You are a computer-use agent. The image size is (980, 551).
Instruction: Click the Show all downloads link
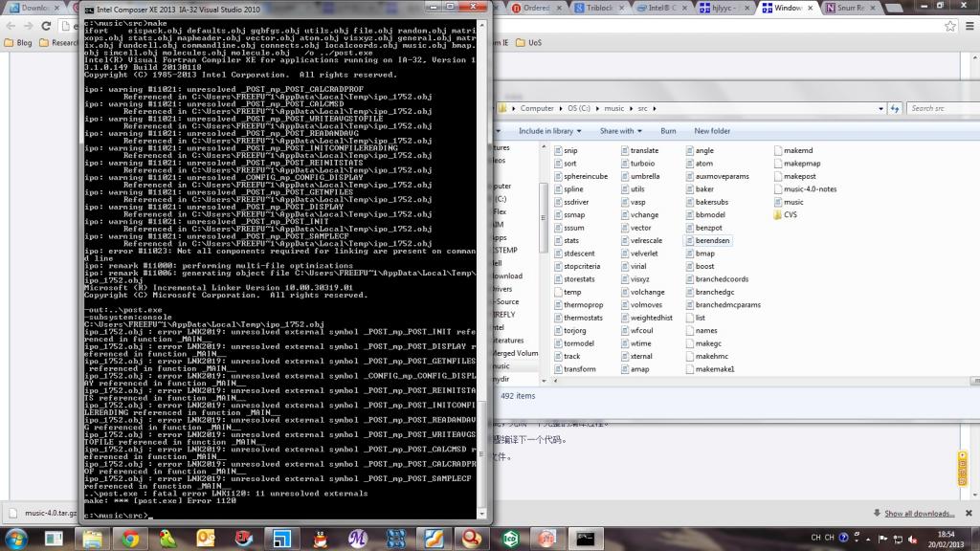click(919, 514)
